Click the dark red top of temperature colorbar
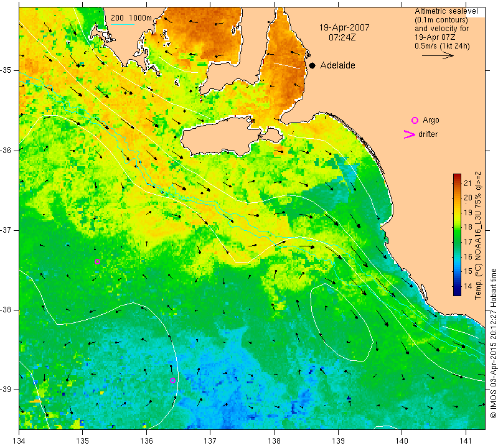The height and width of the screenshot is (448, 498). 457,177
